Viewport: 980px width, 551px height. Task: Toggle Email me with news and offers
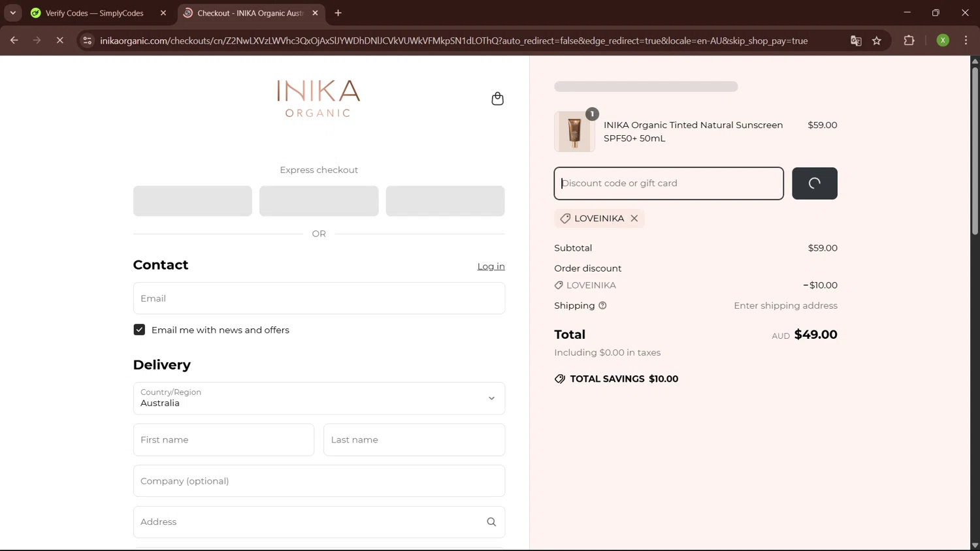[x=139, y=330]
